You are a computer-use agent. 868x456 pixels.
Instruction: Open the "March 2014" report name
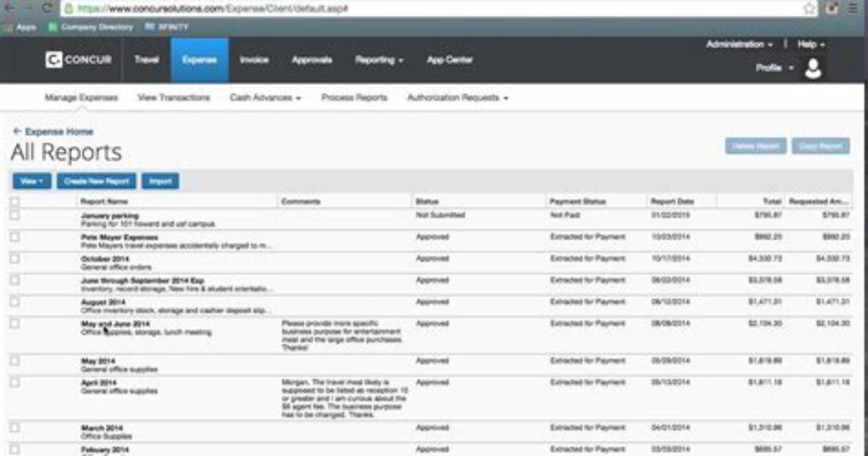click(x=102, y=428)
